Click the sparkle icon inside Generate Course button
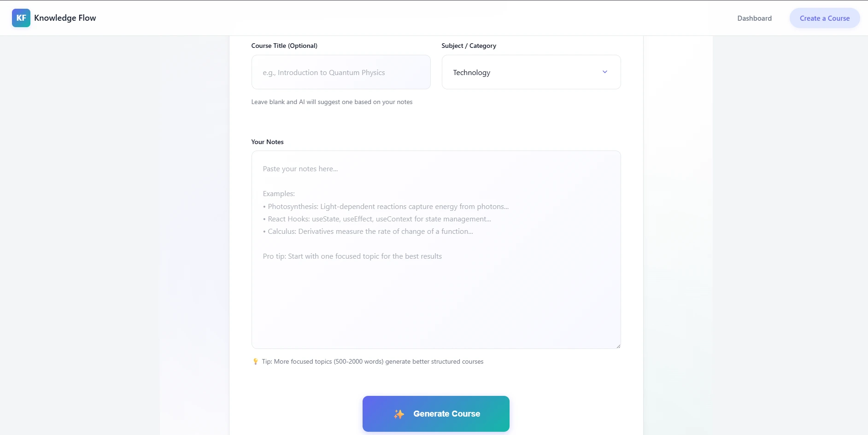Viewport: 868px width, 435px height. [399, 414]
